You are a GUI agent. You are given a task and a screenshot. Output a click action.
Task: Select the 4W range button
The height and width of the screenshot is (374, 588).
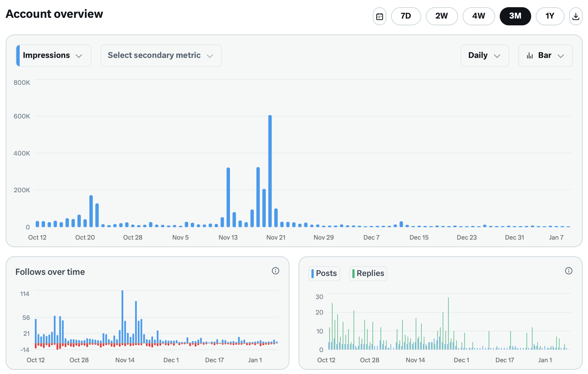(x=479, y=16)
